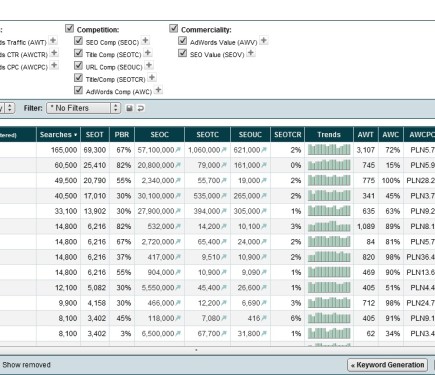The image size is (435, 375).
Task: Sort table by SEOC column header
Action: tap(159, 135)
